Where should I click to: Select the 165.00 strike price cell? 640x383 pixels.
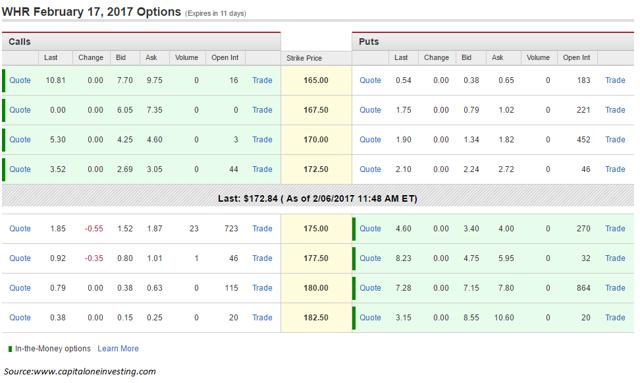[316, 80]
